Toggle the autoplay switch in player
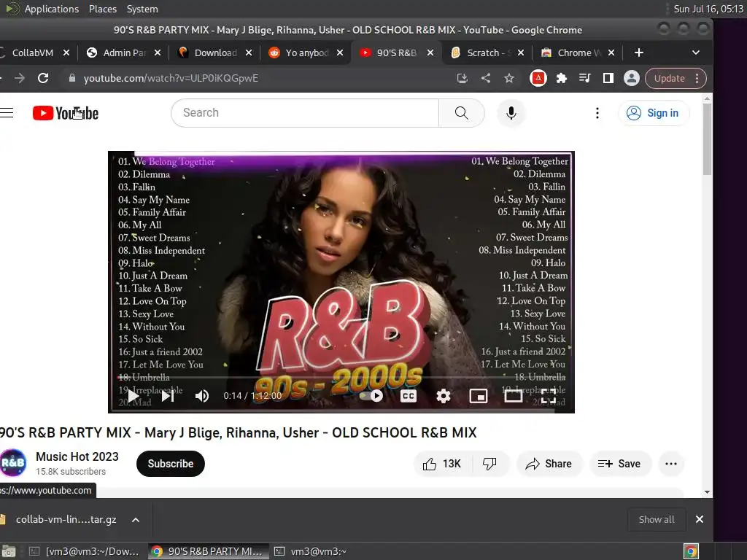This screenshot has height=560, width=747. pyautogui.click(x=371, y=396)
